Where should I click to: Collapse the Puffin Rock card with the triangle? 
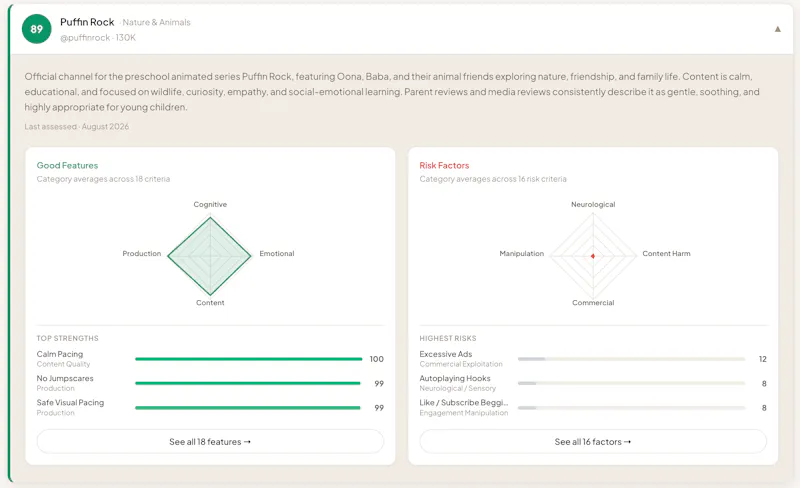778,29
